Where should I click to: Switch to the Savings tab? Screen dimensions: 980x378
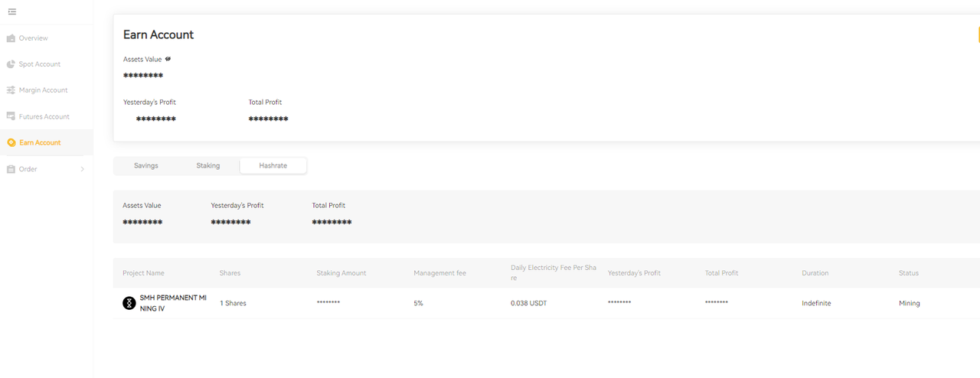tap(146, 165)
